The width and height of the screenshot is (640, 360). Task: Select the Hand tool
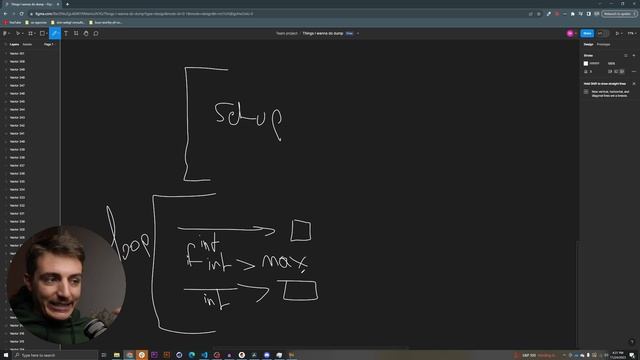click(x=86, y=33)
